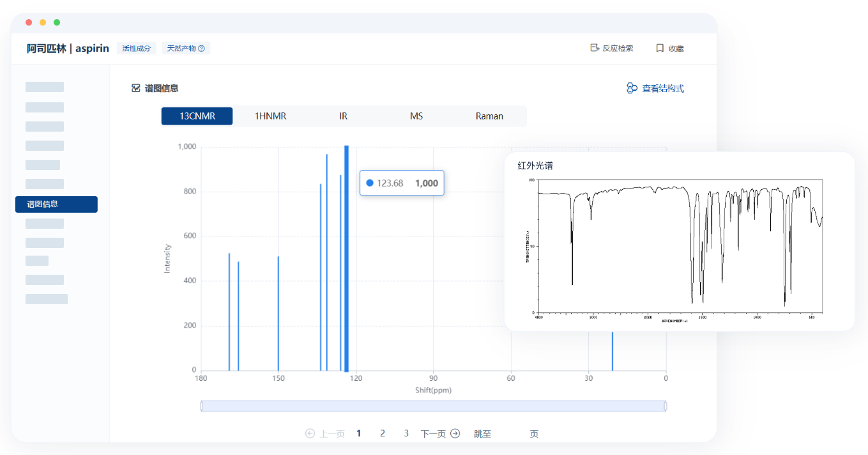Select the 13CNMR tab
The width and height of the screenshot is (868, 455).
(197, 116)
